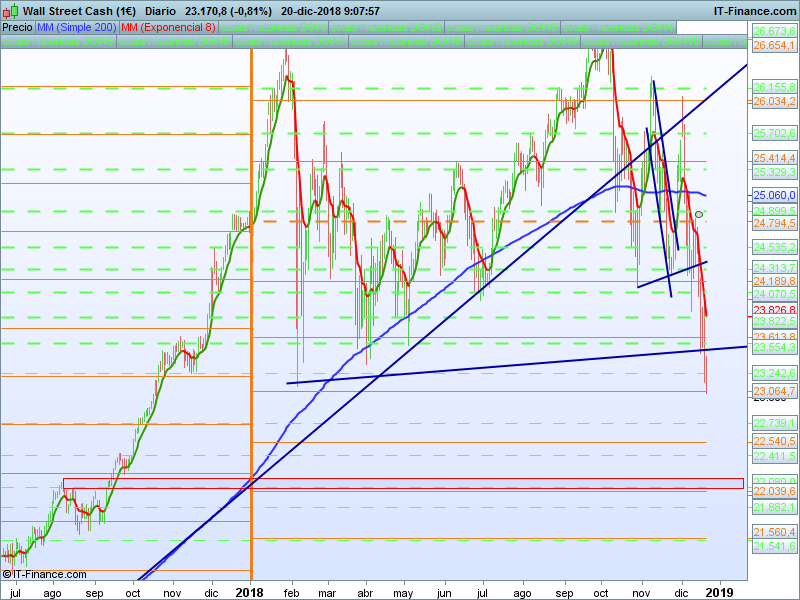Click the 22.739,1 price axis label
The height and width of the screenshot is (600, 800).
[x=774, y=423]
